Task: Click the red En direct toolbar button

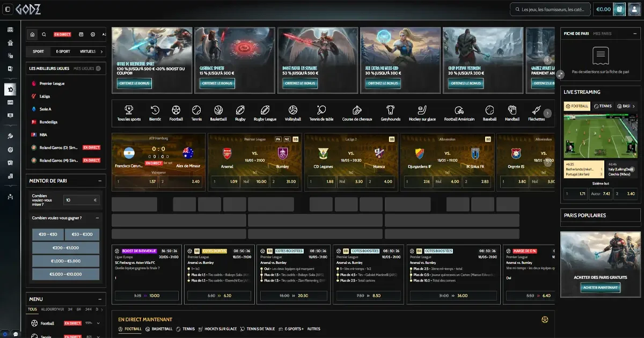Action: pyautogui.click(x=62, y=34)
